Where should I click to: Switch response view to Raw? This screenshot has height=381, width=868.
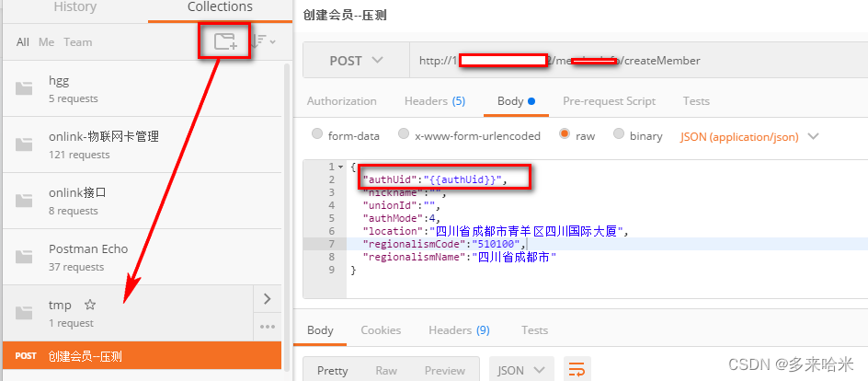tap(386, 371)
